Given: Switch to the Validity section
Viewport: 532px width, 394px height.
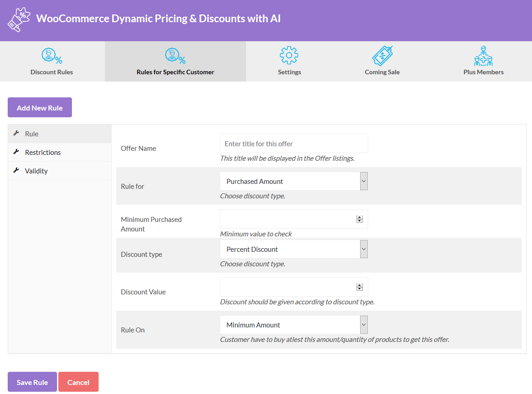Looking at the screenshot, I should 36,171.
